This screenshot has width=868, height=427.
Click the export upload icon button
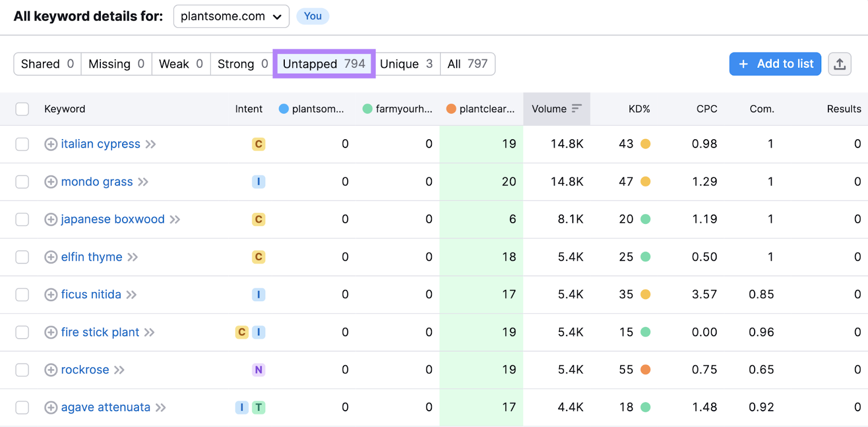pos(839,64)
